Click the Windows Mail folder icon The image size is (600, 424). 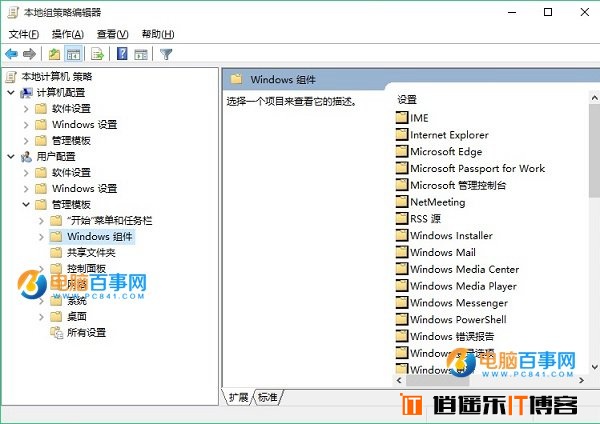pos(401,252)
